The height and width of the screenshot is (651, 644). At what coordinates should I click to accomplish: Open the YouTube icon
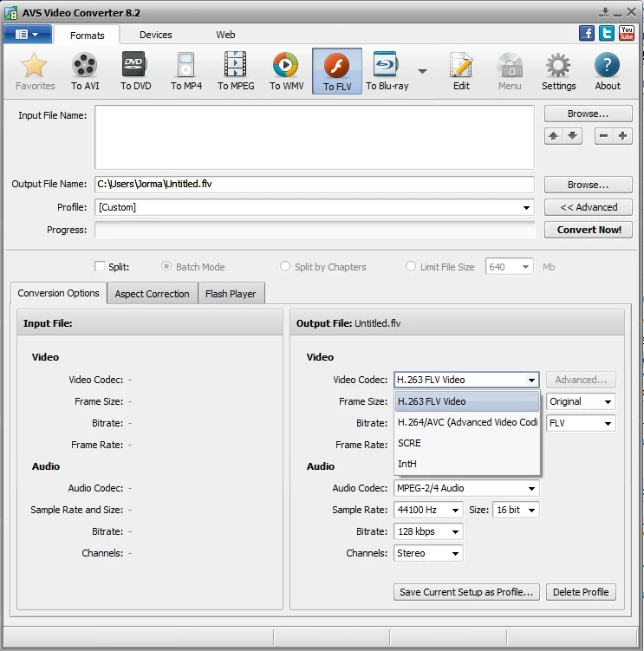(627, 33)
